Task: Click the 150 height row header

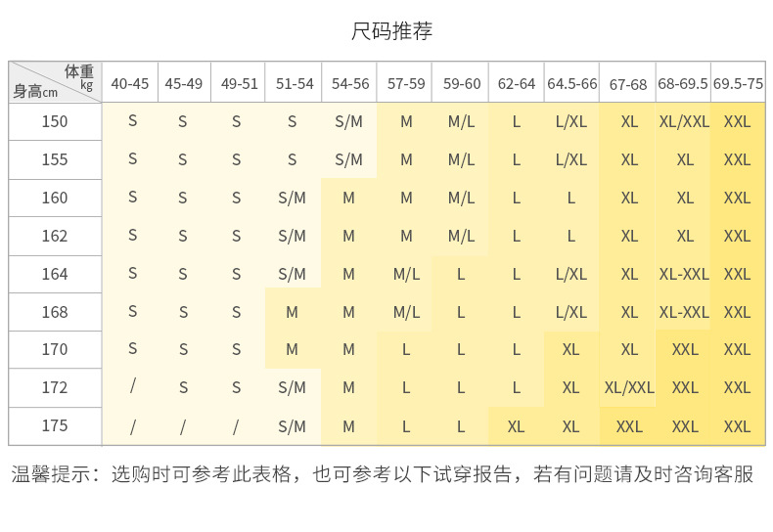Action: pyautogui.click(x=55, y=121)
